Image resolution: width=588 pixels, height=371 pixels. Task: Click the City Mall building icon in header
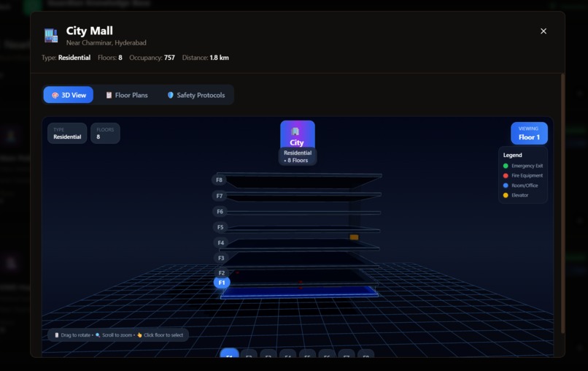pyautogui.click(x=51, y=35)
